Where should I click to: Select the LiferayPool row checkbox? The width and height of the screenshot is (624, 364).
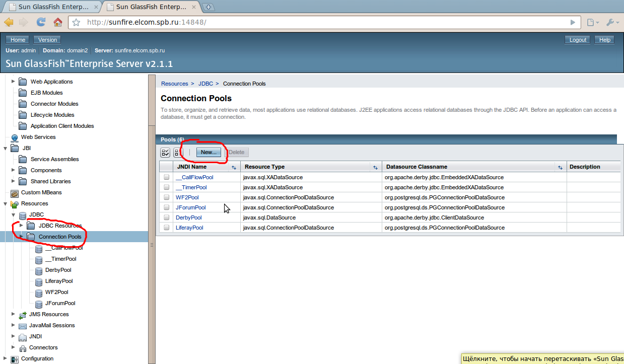[167, 228]
